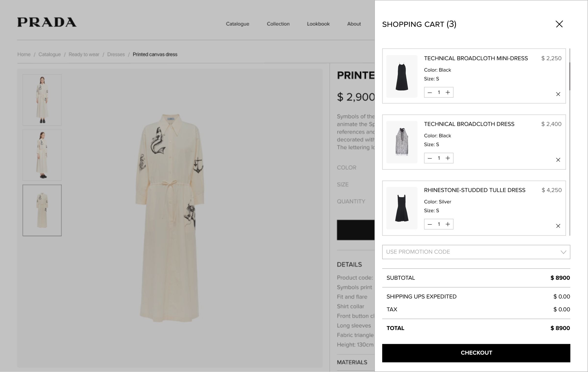
Task: Expand the promotion code field
Action: (475, 252)
